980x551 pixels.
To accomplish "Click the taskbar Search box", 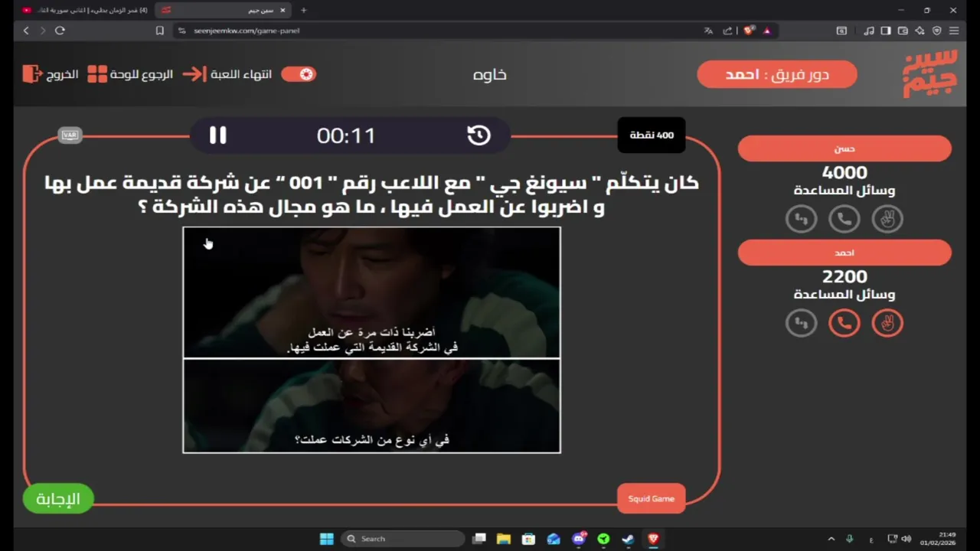I will pyautogui.click(x=402, y=539).
